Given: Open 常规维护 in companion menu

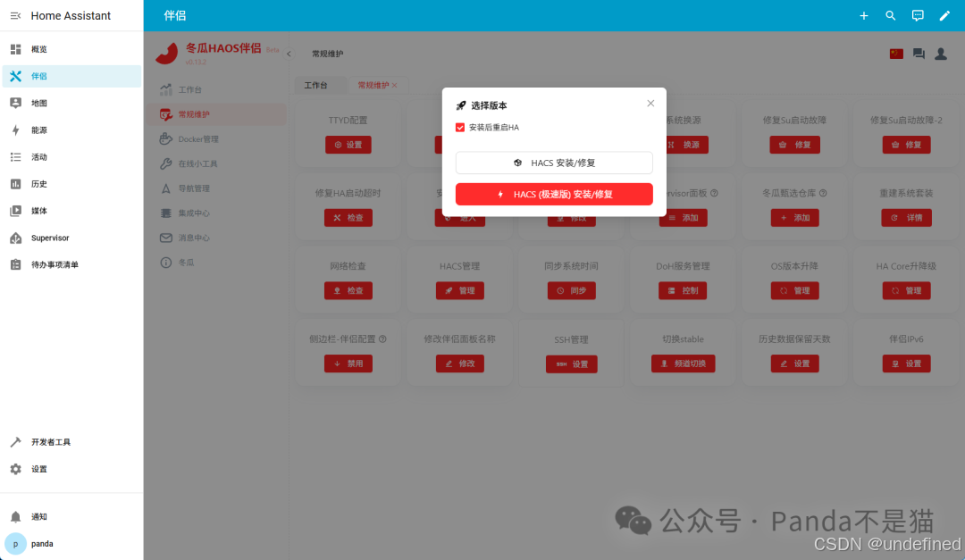Looking at the screenshot, I should [x=216, y=114].
